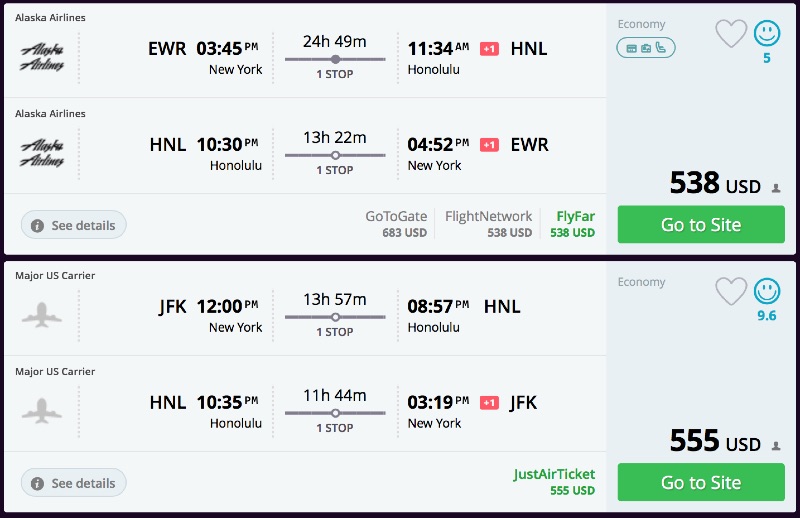Image resolution: width=800 pixels, height=518 pixels.
Task: Favorite the 555 USD JFK flight
Action: click(x=731, y=292)
